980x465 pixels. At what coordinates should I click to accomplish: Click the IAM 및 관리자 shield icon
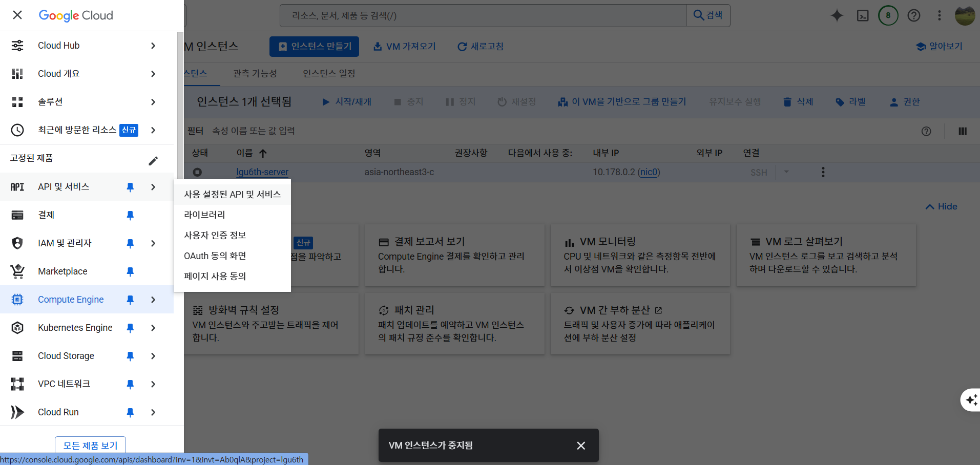point(17,243)
